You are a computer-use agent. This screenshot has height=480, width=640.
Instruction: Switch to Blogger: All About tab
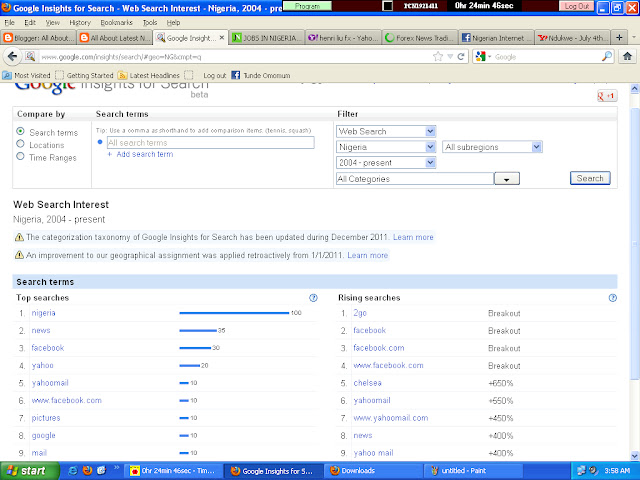point(38,38)
